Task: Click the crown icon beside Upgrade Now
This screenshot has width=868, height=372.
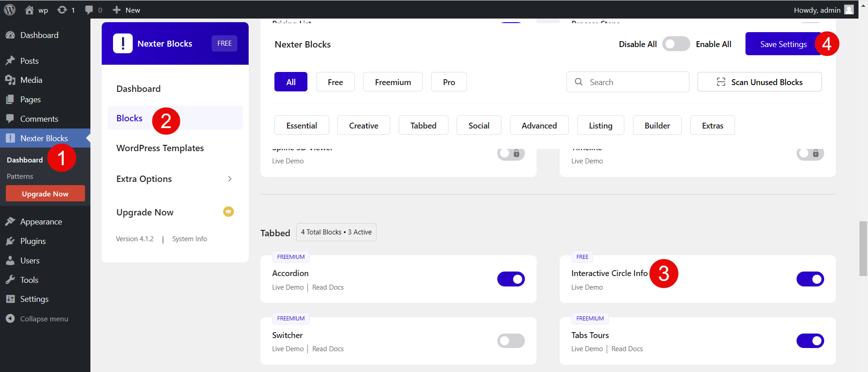Action: (x=228, y=211)
